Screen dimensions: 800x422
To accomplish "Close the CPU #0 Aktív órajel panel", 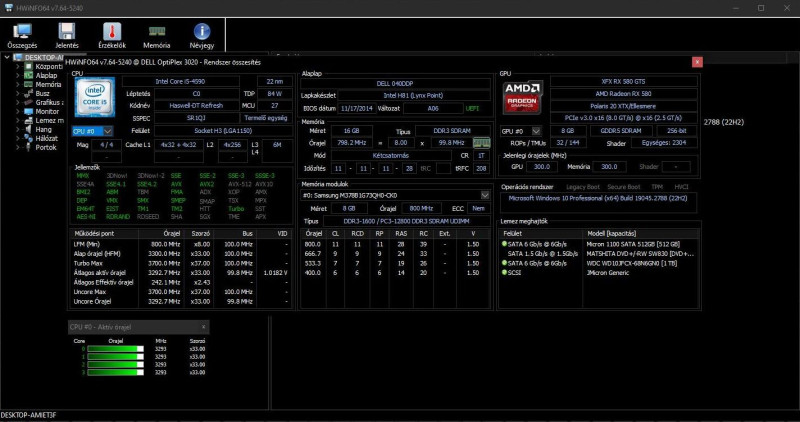I will click(203, 327).
